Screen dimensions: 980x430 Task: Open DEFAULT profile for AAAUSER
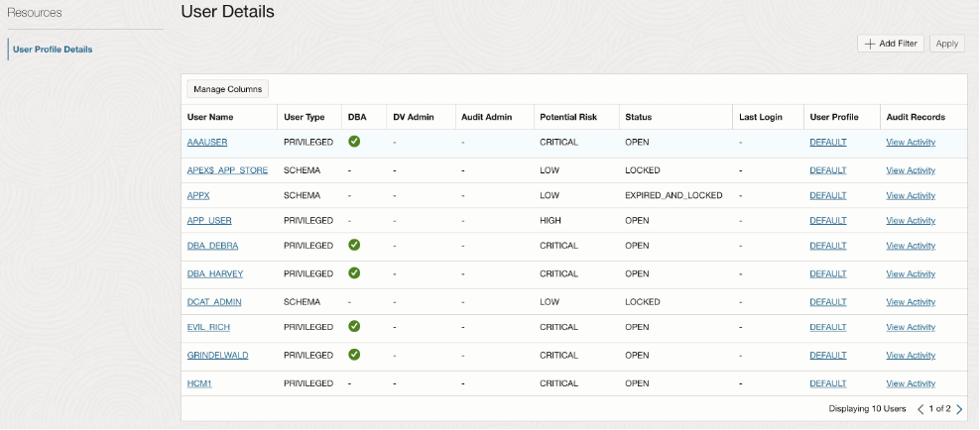828,143
